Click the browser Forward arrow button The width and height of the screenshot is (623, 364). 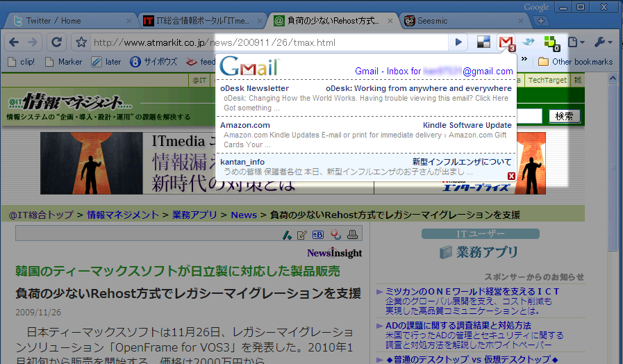[33, 42]
